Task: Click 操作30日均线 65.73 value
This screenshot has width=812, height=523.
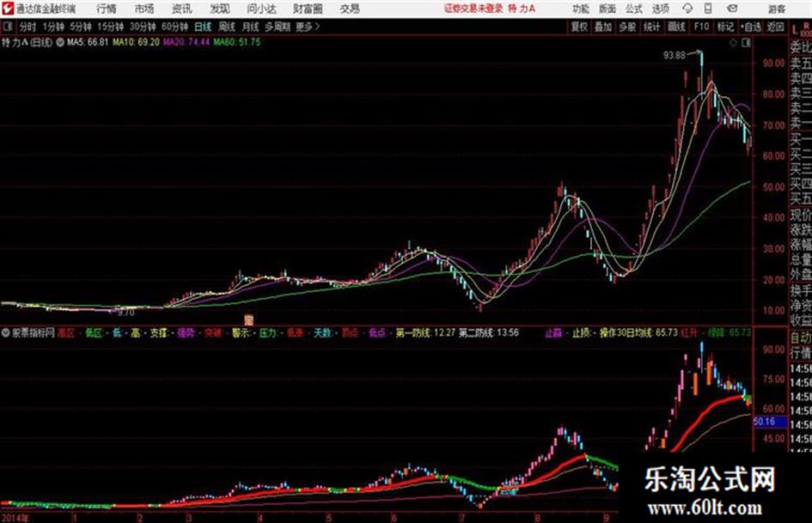Action: pyautogui.click(x=638, y=332)
